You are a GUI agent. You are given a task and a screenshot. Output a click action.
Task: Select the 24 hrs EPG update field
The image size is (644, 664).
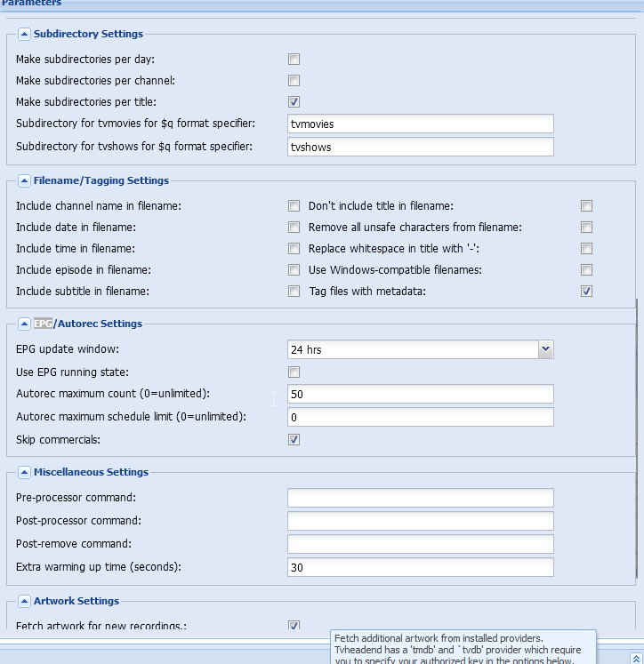pyautogui.click(x=413, y=349)
